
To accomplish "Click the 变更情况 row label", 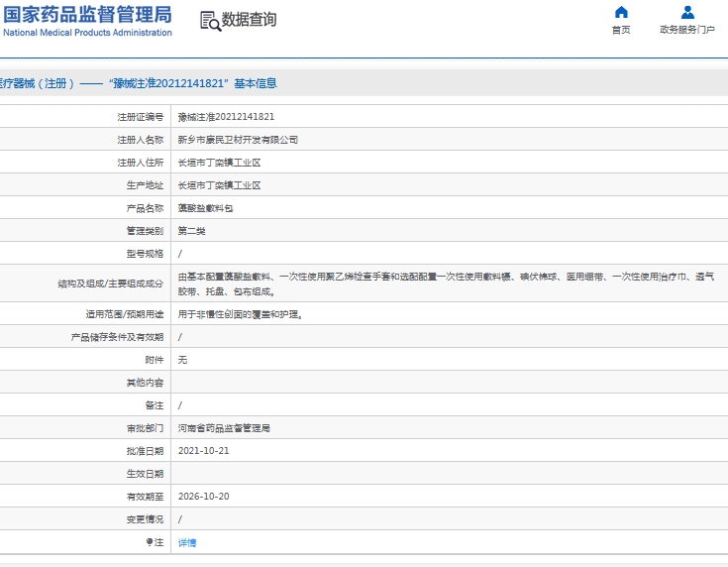I will 145,519.
